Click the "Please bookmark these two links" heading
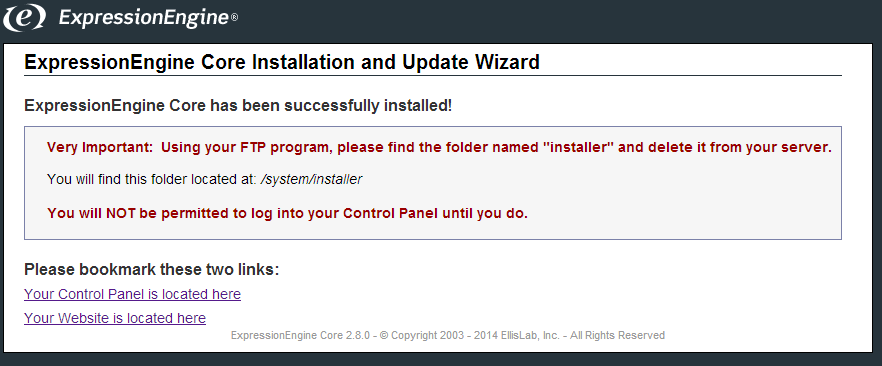Image resolution: width=882 pixels, height=366 pixels. 151,270
